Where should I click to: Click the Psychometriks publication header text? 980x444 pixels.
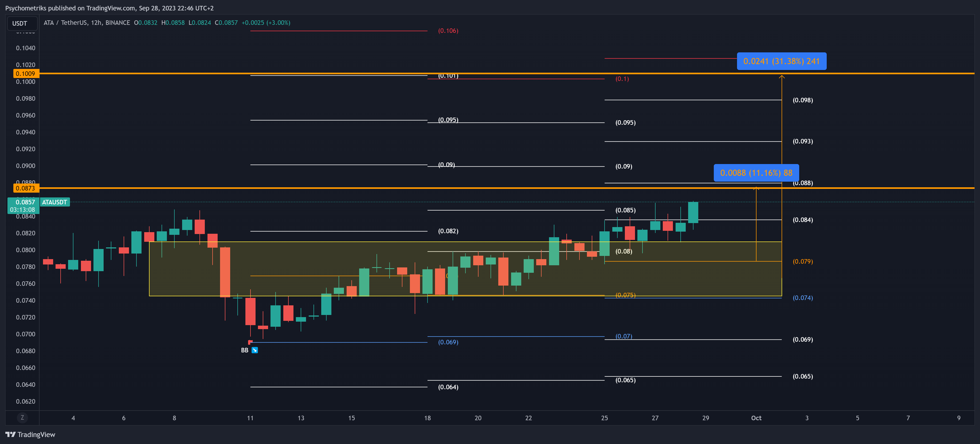(x=109, y=8)
